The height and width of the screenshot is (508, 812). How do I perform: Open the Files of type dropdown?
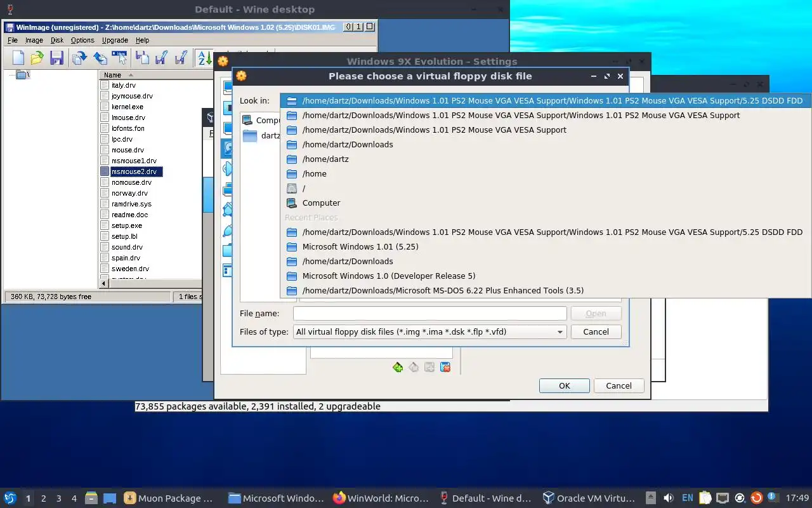point(429,331)
